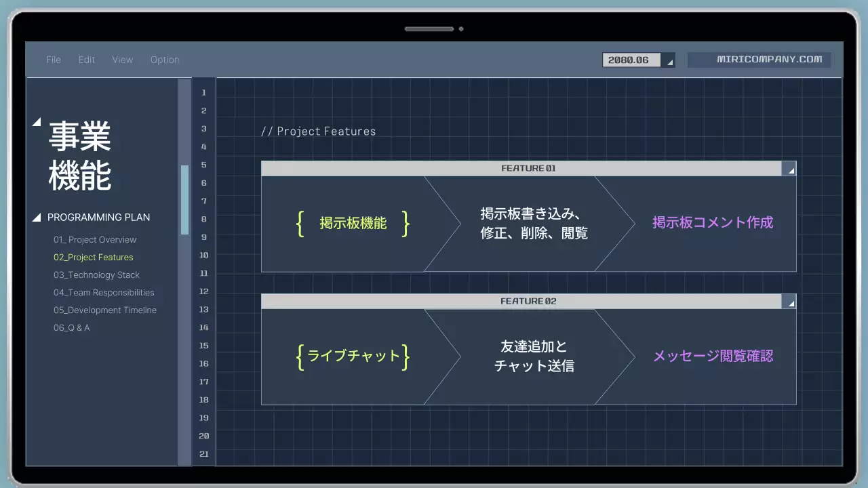Collapse the PROGRAMMING PLAN section triangle

[x=37, y=216]
